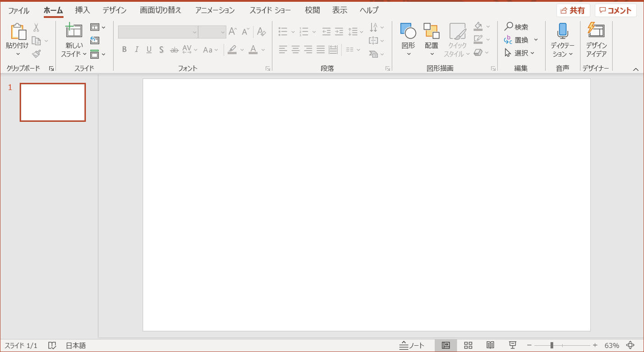The image size is (644, 352).
Task: Open the font name combo box
Action: tap(158, 32)
